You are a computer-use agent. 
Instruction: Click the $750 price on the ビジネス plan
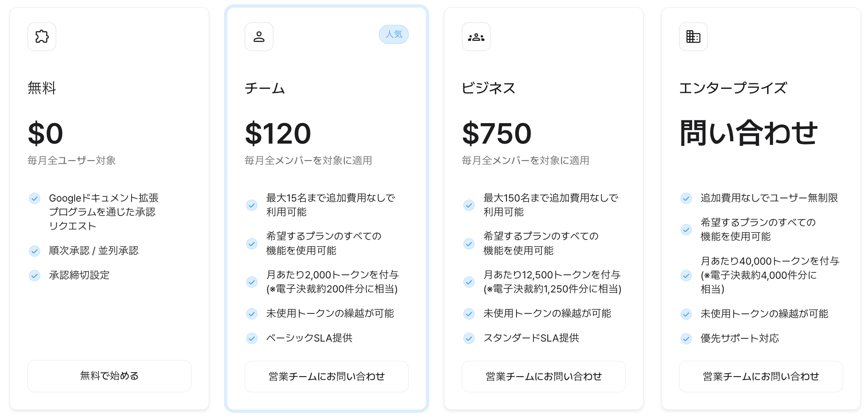(497, 134)
